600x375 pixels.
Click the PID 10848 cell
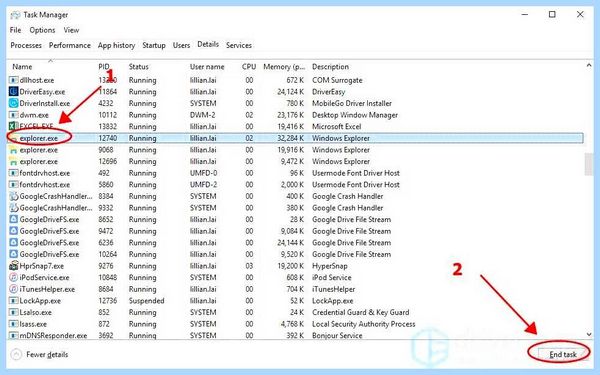pyautogui.click(x=108, y=277)
